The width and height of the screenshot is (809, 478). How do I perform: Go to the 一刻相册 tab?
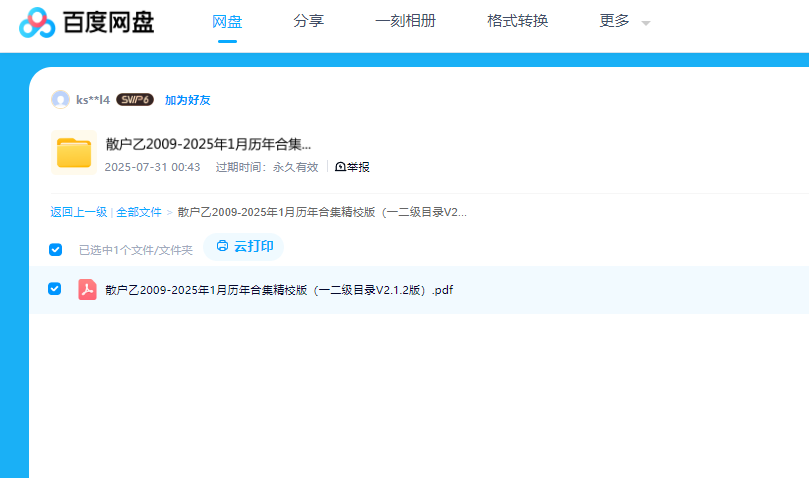point(405,21)
